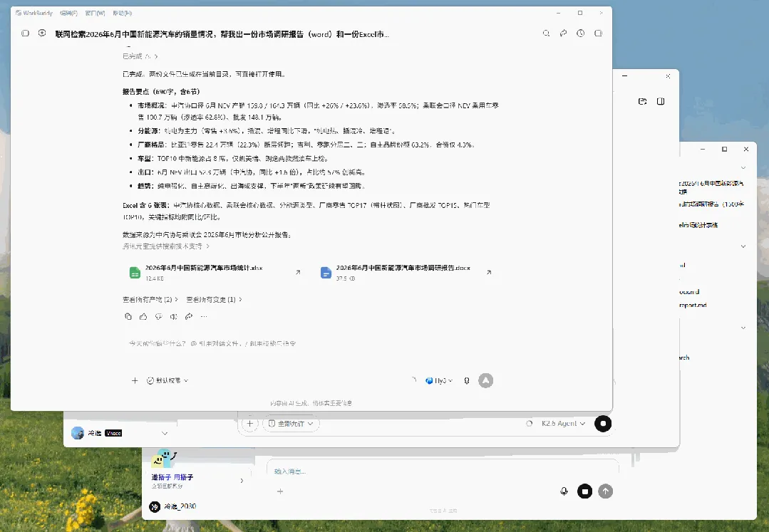Click the microphone icon in the bottom window

pyautogui.click(x=564, y=491)
